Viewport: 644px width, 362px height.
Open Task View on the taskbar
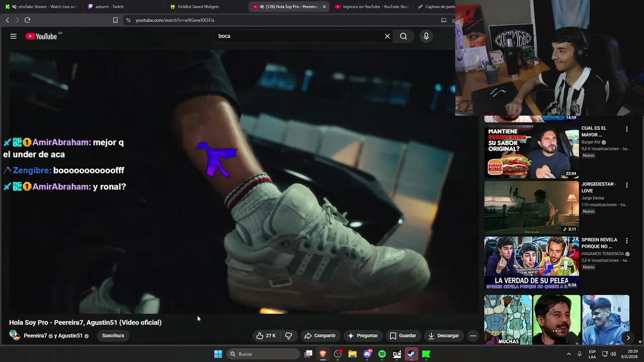(x=308, y=354)
